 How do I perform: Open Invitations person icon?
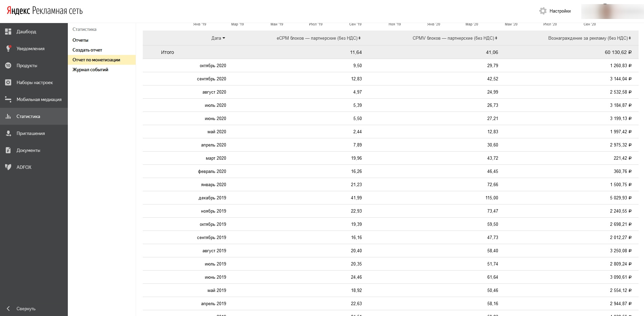point(8,133)
